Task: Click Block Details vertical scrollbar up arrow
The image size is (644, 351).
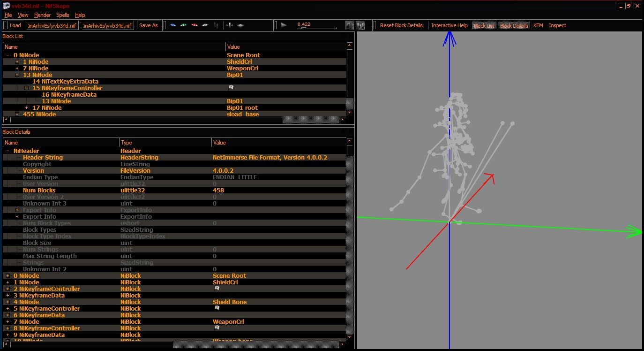Action: [x=350, y=141]
